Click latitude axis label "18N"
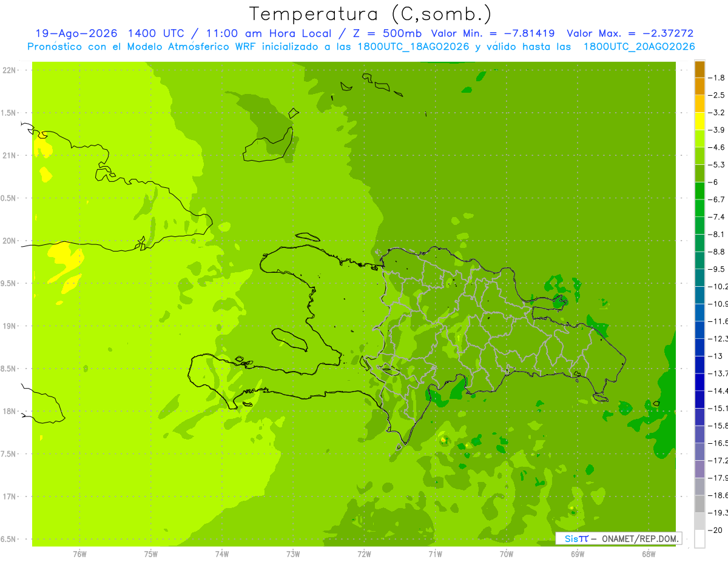728x562 pixels. tap(10, 411)
